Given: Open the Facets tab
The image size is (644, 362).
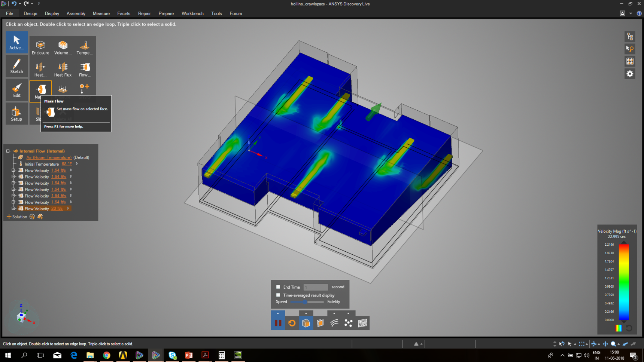Looking at the screenshot, I should [x=124, y=13].
